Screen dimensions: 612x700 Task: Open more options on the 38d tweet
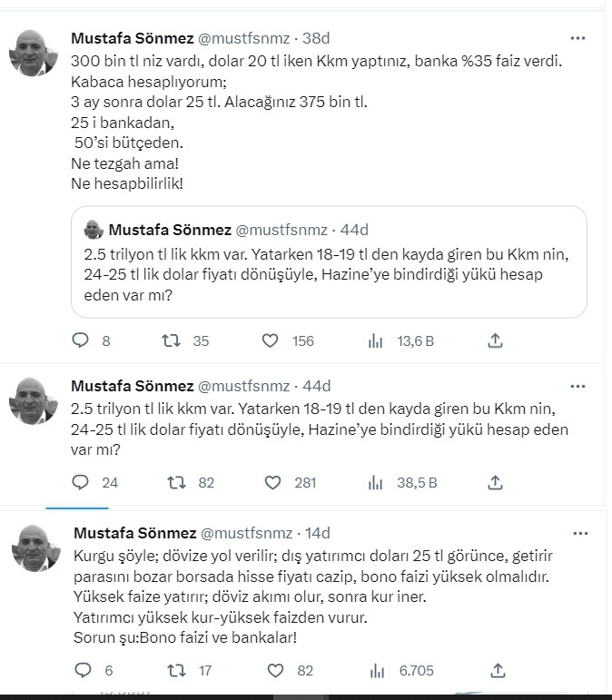(577, 39)
